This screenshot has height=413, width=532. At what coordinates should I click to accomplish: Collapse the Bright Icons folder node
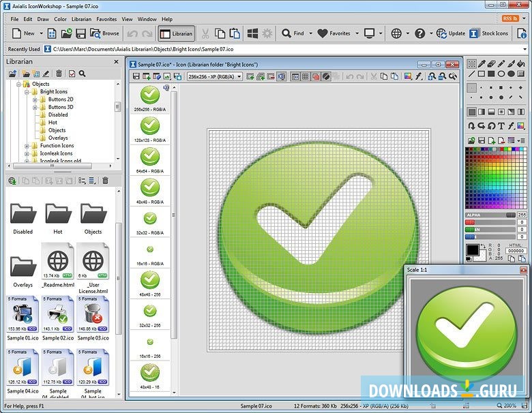tap(27, 92)
